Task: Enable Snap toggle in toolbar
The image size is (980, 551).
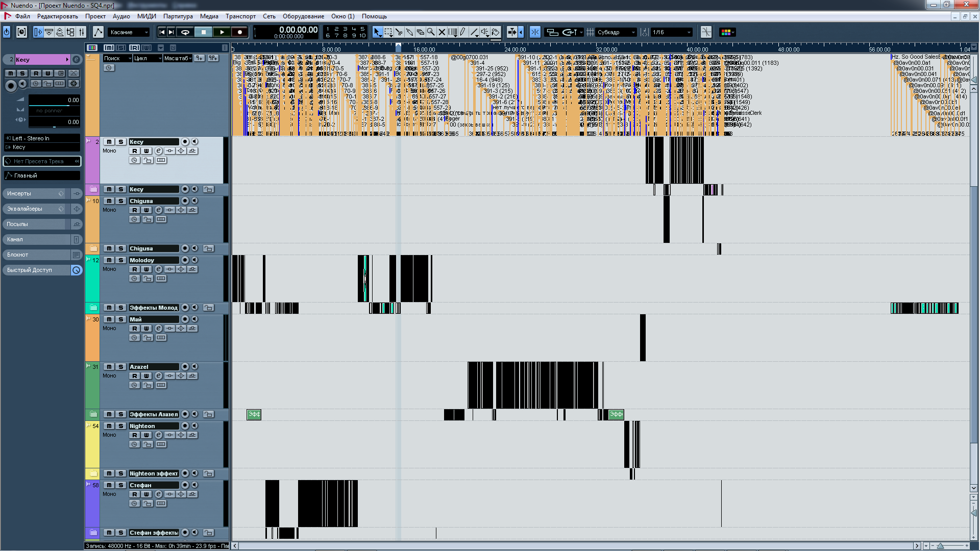Action: click(535, 32)
